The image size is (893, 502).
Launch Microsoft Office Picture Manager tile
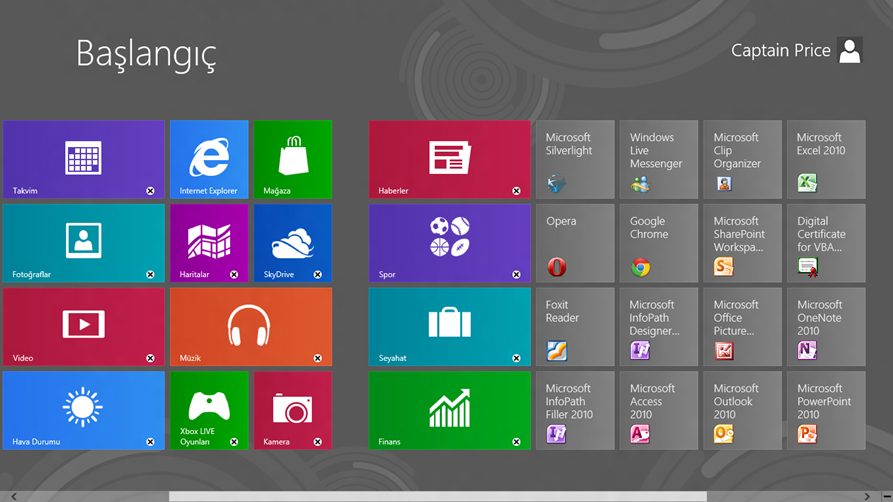point(743,326)
